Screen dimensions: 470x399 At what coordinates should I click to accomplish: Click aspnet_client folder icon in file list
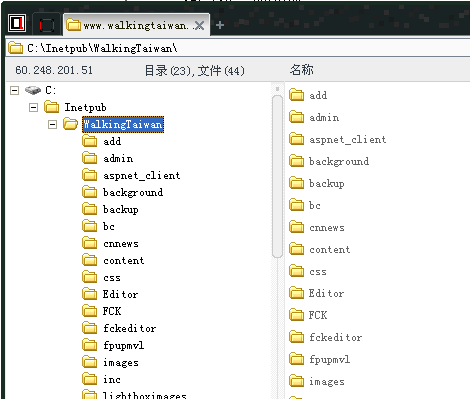(x=297, y=139)
